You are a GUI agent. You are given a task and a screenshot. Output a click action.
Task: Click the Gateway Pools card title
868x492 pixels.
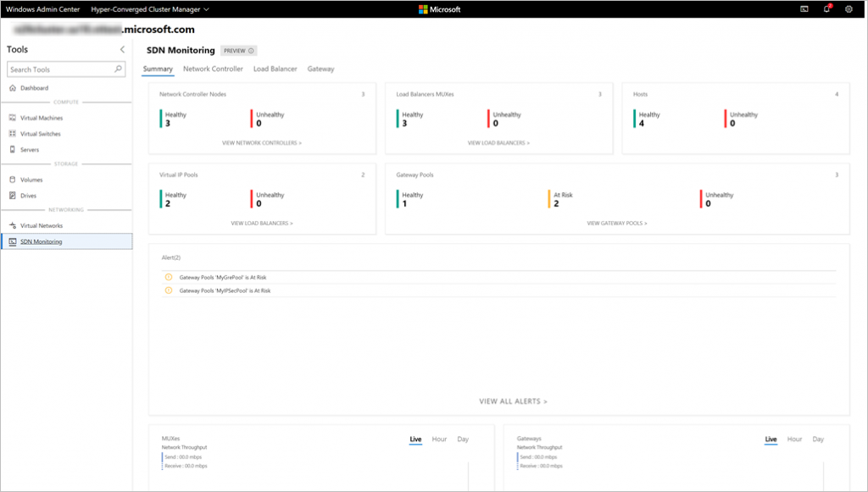click(x=415, y=174)
